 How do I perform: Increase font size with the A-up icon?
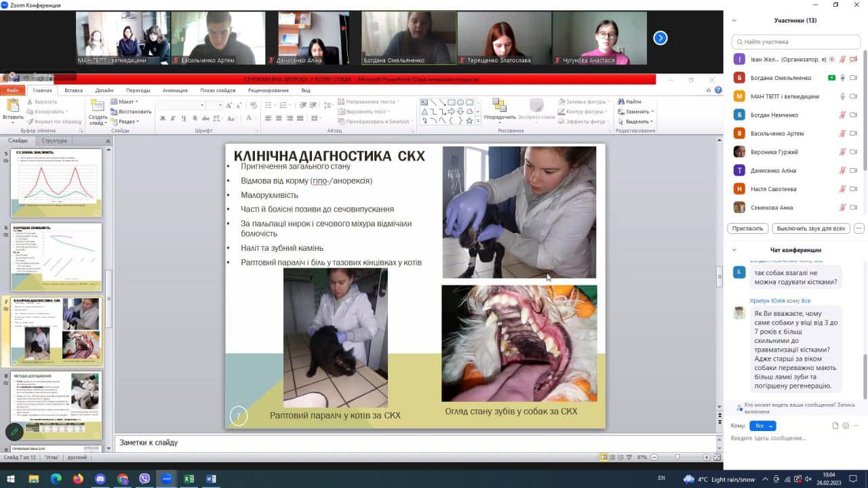point(229,105)
